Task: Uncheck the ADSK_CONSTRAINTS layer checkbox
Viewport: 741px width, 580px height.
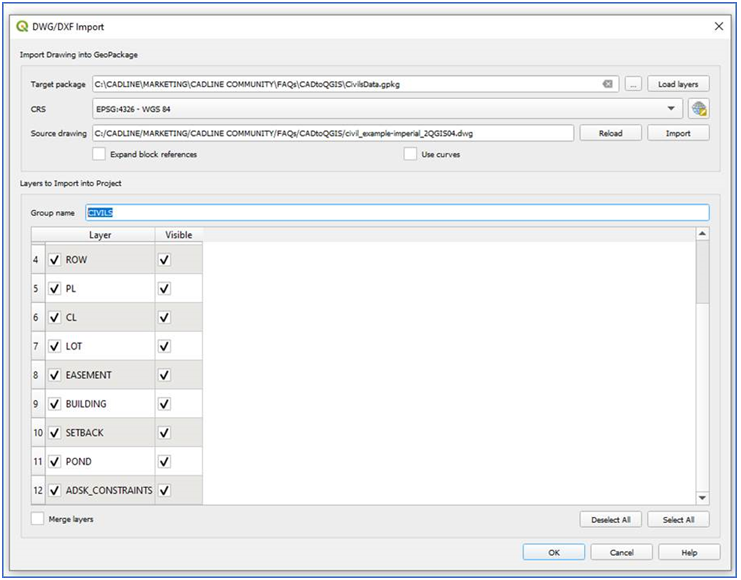Action: click(x=55, y=490)
